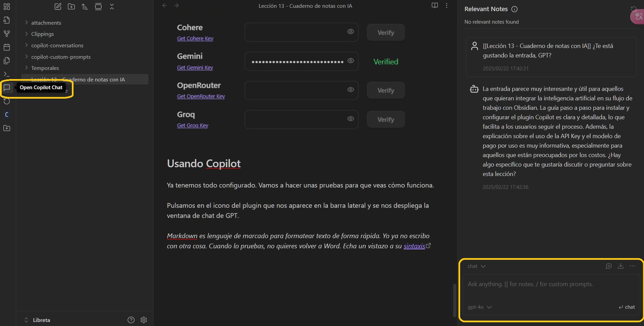Click the circular arrow icon below Copilot Chat
The width and height of the screenshot is (644, 326).
click(x=7, y=101)
